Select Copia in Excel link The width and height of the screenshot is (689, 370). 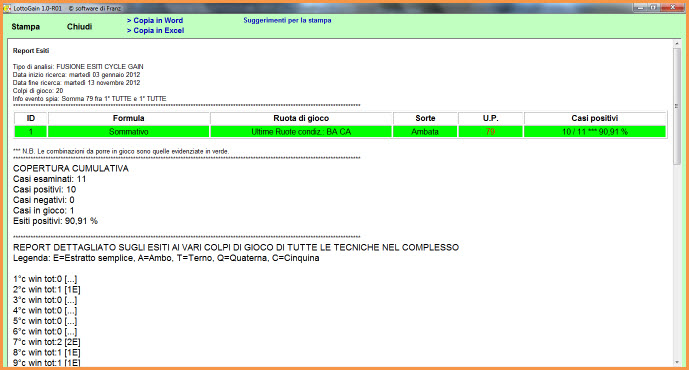pos(155,30)
